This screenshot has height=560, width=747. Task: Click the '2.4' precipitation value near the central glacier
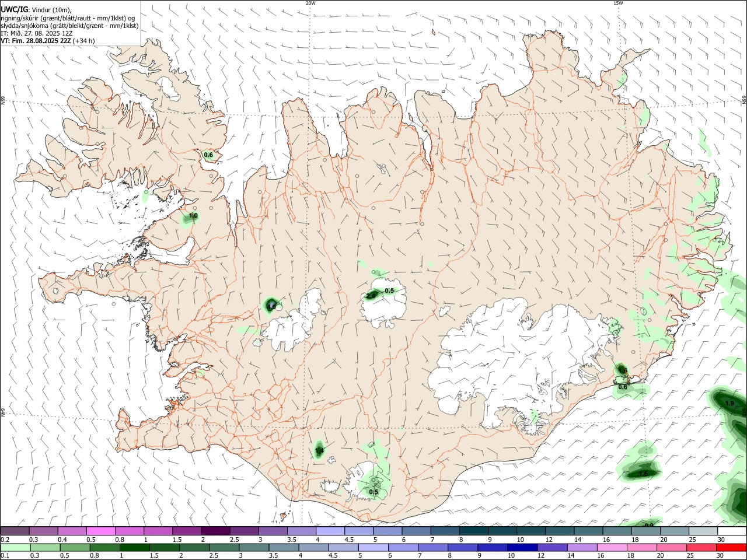[x=371, y=296]
